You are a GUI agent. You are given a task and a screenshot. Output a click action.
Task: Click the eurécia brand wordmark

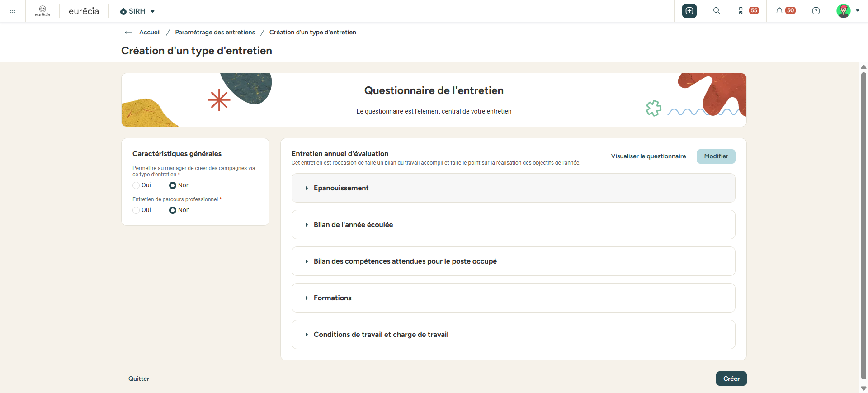(84, 11)
